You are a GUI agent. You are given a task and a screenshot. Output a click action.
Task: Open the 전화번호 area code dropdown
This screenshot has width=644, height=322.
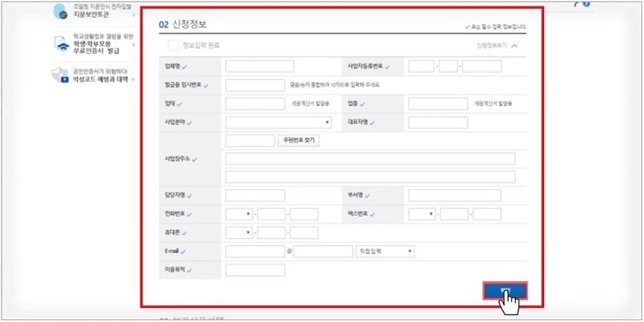coord(239,214)
